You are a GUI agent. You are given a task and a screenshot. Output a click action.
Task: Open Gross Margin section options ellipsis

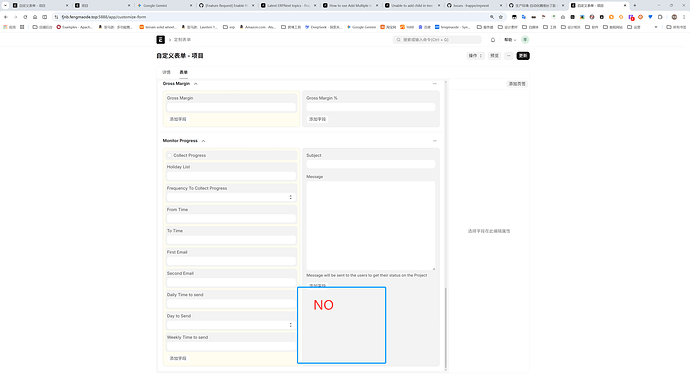click(x=434, y=83)
